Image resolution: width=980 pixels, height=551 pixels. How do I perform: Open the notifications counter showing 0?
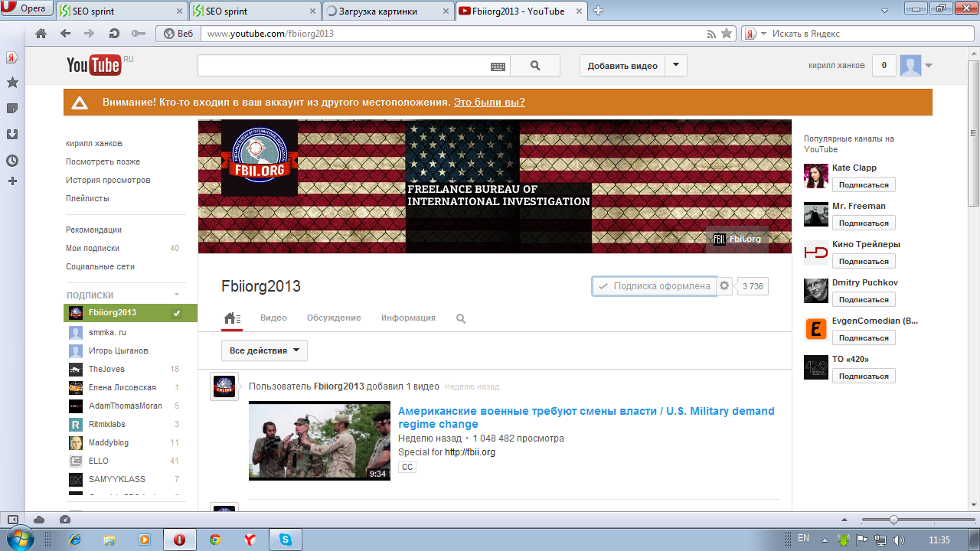pyautogui.click(x=884, y=66)
